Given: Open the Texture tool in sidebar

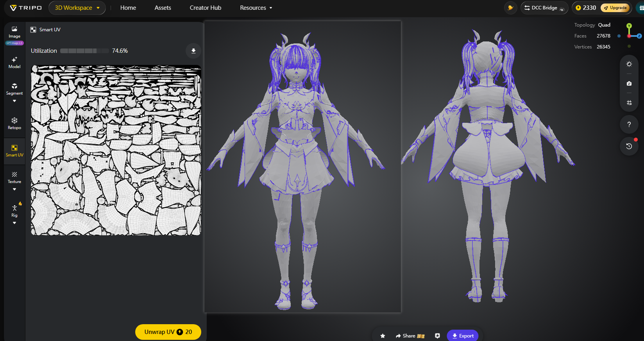Looking at the screenshot, I should point(14,178).
